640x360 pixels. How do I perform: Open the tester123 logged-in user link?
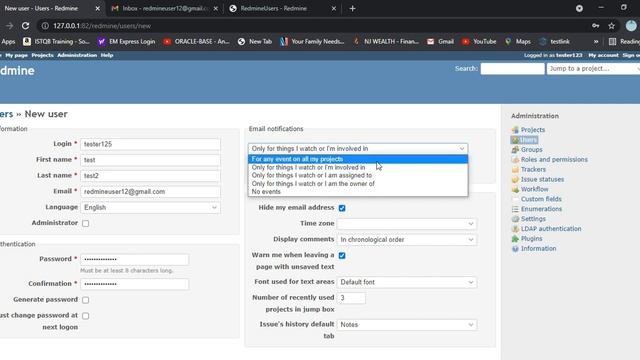point(569,55)
